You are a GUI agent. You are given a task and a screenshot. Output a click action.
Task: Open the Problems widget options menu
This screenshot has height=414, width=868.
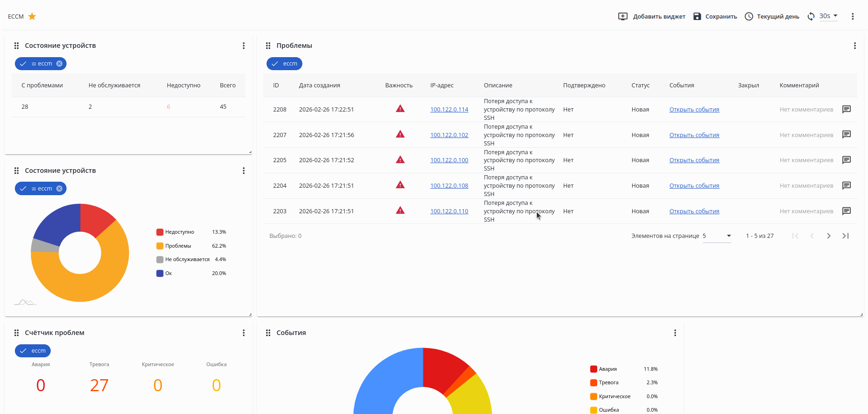854,46
